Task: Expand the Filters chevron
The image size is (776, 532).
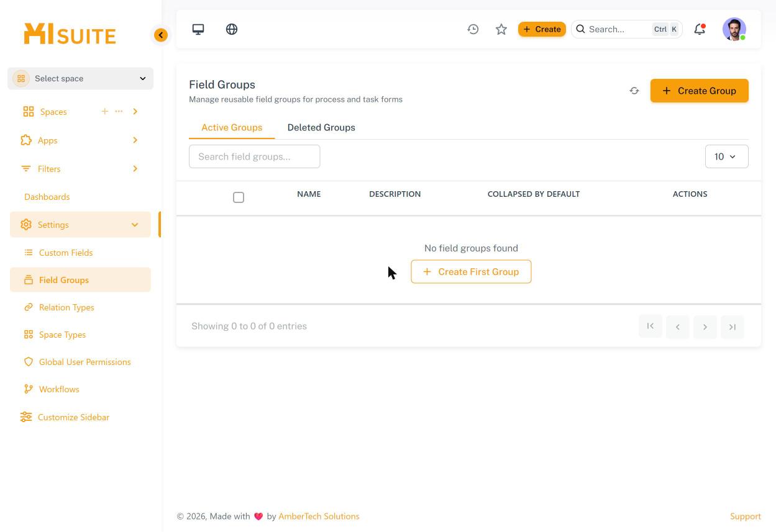Action: click(x=135, y=169)
